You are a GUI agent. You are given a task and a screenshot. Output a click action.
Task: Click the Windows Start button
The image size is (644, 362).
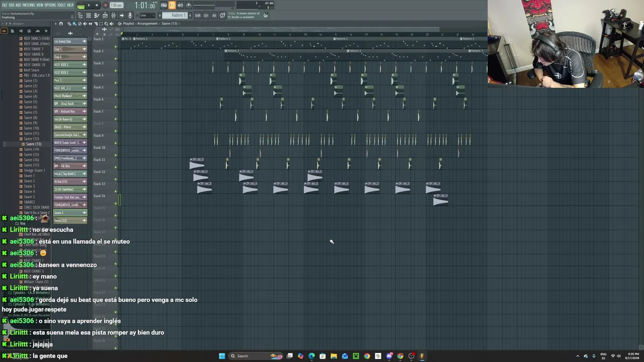222,356
